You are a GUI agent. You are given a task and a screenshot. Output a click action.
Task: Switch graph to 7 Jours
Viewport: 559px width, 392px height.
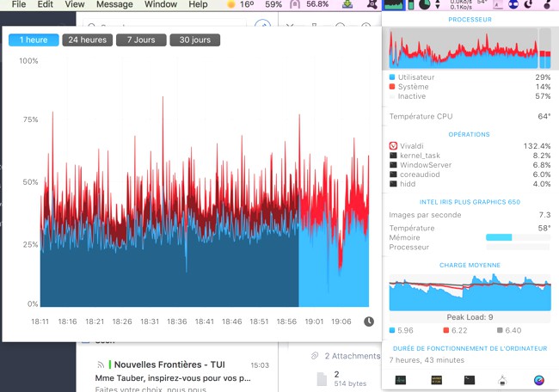(x=140, y=40)
